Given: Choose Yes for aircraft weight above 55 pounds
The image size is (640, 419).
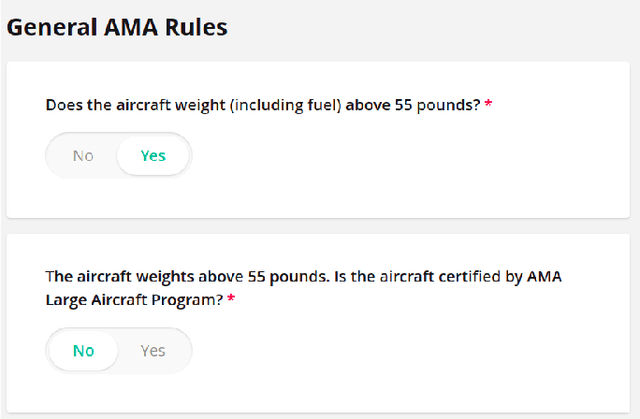Looking at the screenshot, I should tap(153, 155).
